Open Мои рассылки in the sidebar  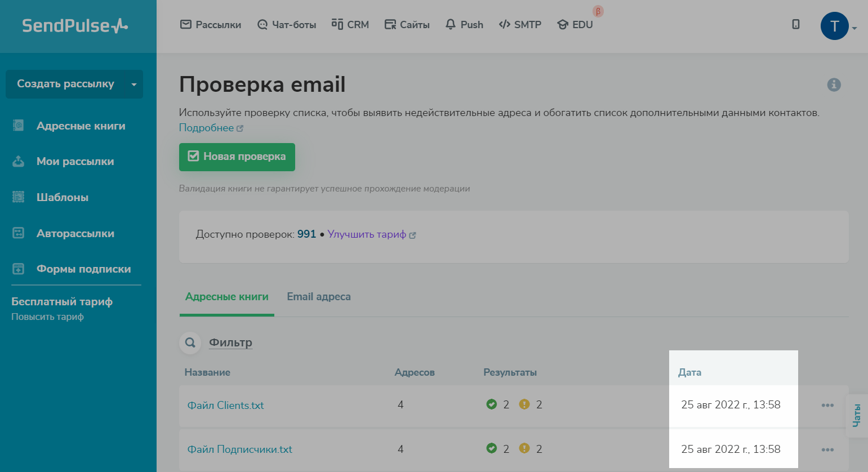[75, 162]
